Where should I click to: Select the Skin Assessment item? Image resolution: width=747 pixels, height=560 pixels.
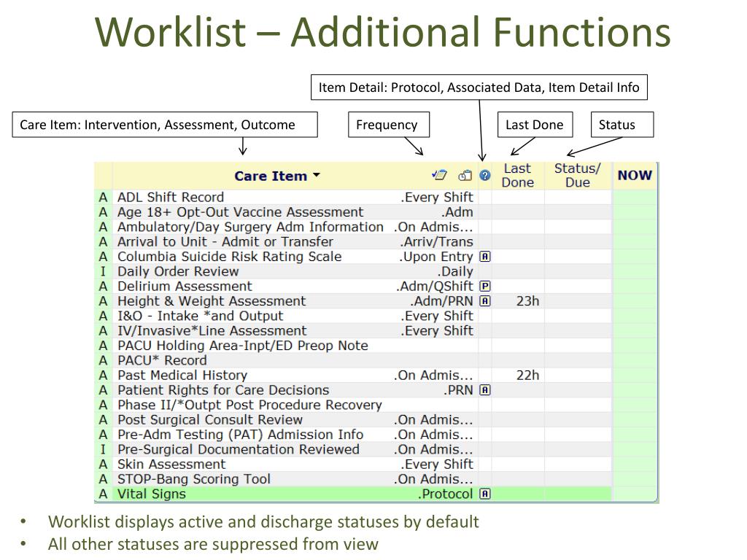click(171, 464)
